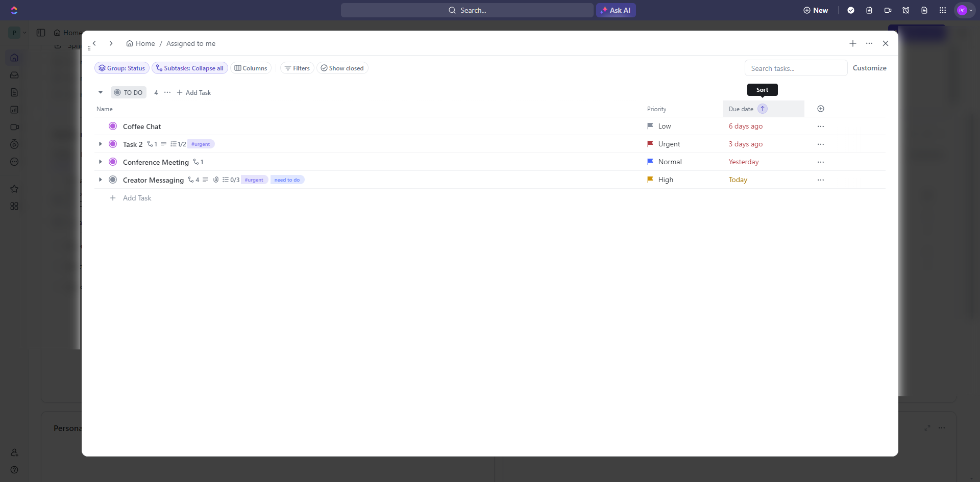
Task: Open the reminders alarm clock icon
Action: [906, 10]
